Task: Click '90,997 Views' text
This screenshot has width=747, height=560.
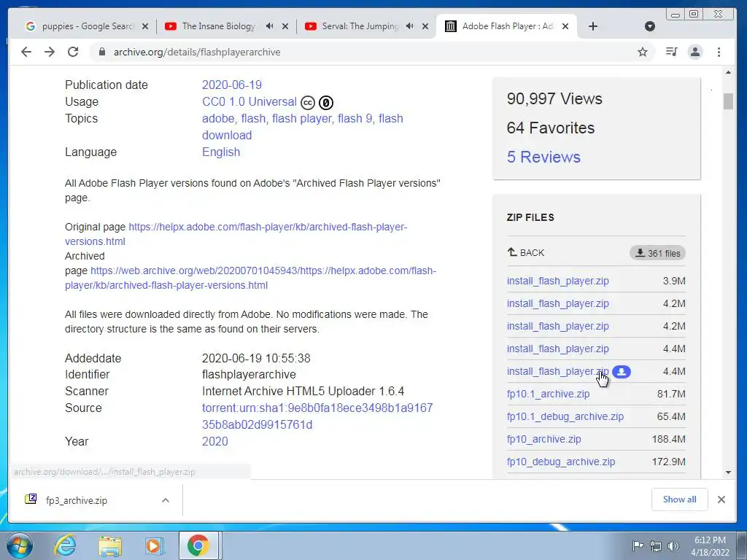Action: pyautogui.click(x=554, y=98)
